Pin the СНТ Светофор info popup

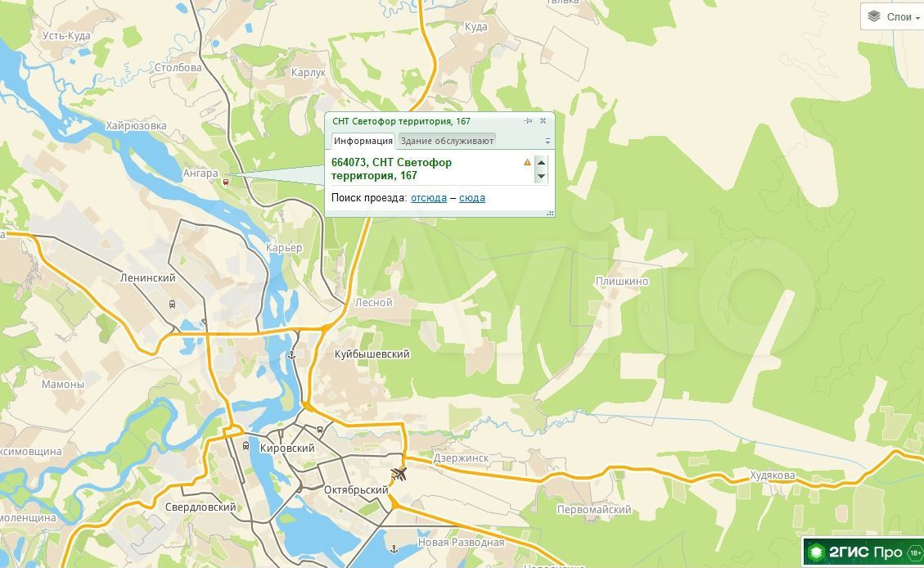[x=528, y=121]
